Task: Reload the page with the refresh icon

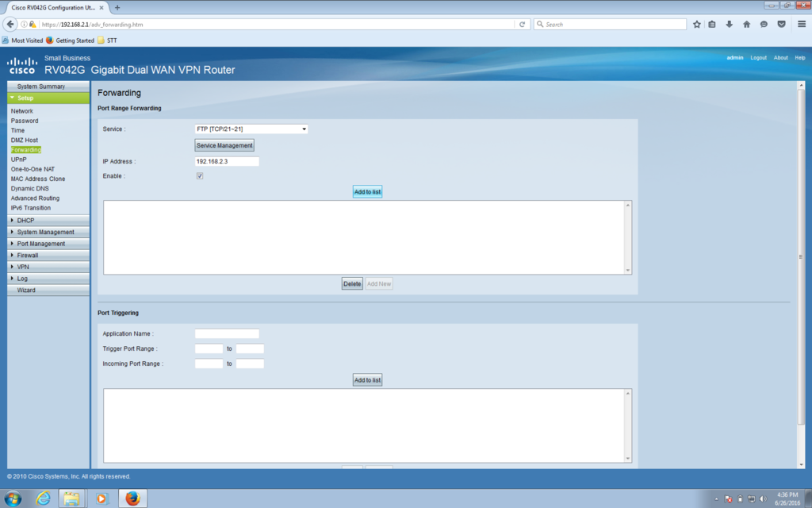Action: [x=522, y=25]
